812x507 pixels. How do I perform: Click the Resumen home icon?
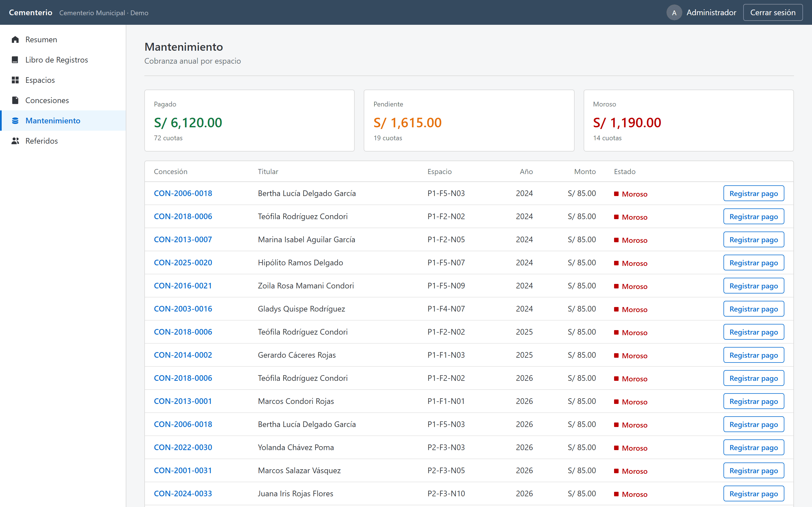coord(15,39)
